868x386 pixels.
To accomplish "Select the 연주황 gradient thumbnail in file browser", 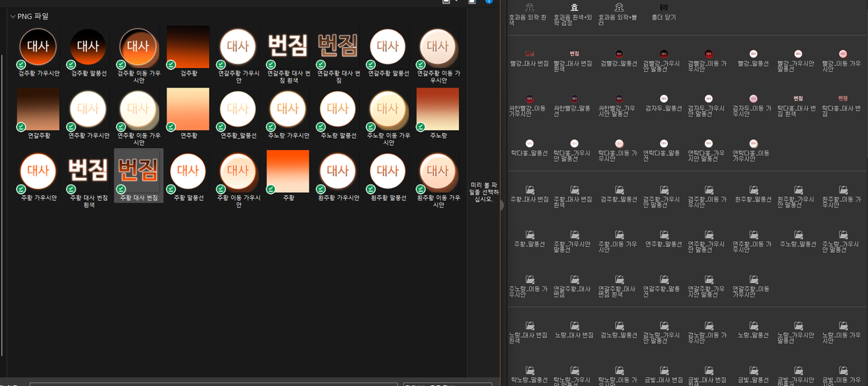I will (188, 109).
